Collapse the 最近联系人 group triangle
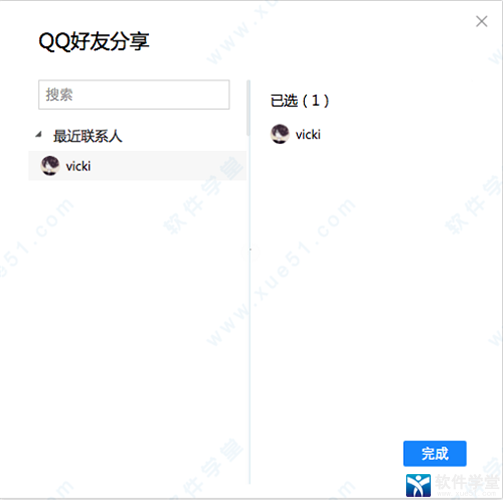 pyautogui.click(x=39, y=135)
